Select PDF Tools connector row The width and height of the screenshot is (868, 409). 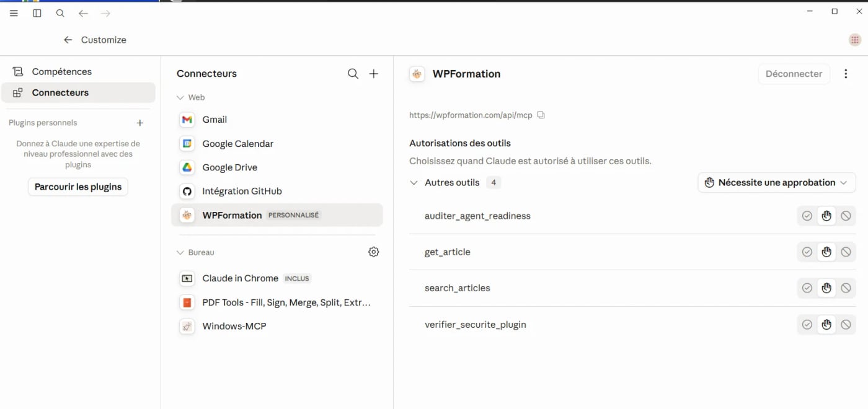[x=277, y=302]
